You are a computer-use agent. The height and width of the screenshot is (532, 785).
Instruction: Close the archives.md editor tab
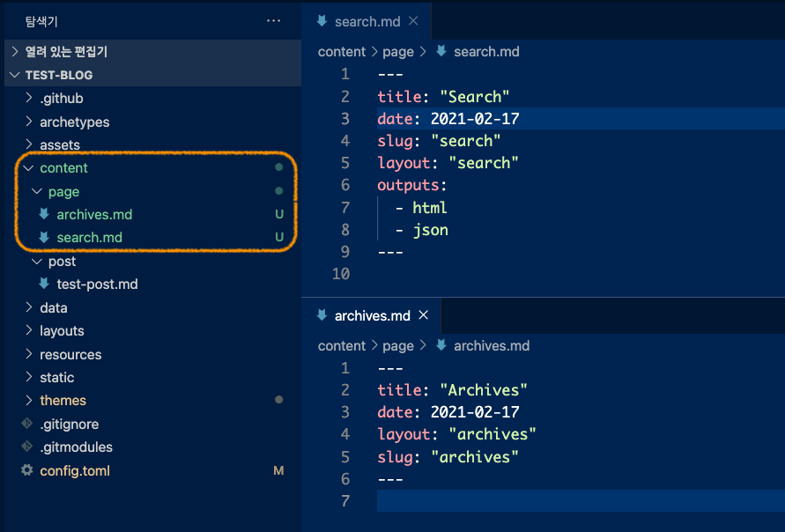click(423, 315)
